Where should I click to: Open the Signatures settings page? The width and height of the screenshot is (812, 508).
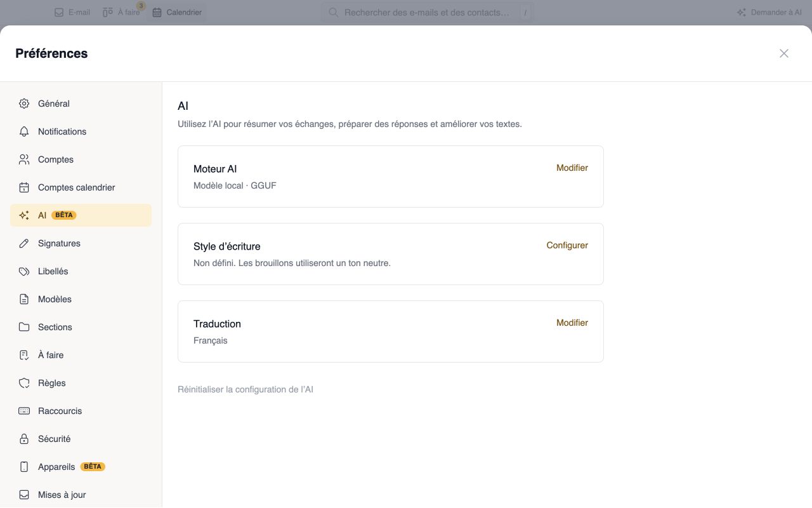(81, 243)
